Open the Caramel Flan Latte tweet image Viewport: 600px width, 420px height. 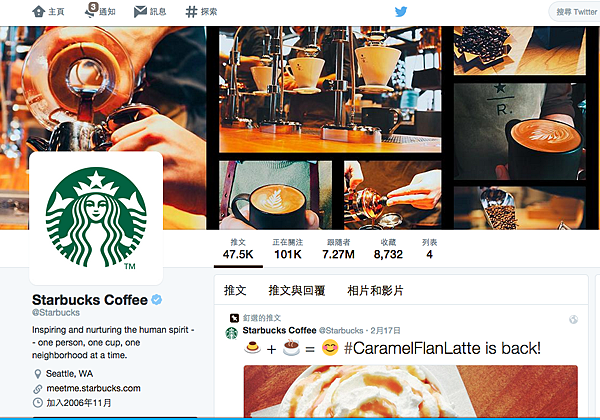[x=411, y=391]
